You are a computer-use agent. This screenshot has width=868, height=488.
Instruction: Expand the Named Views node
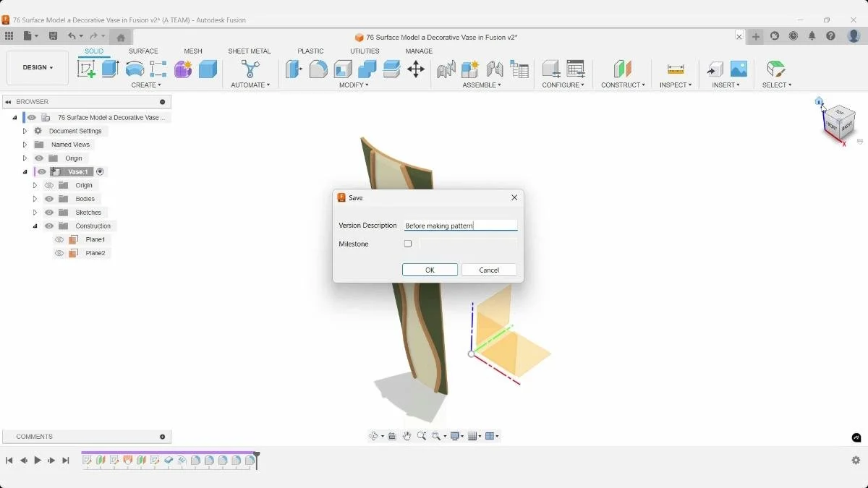[25, 145]
